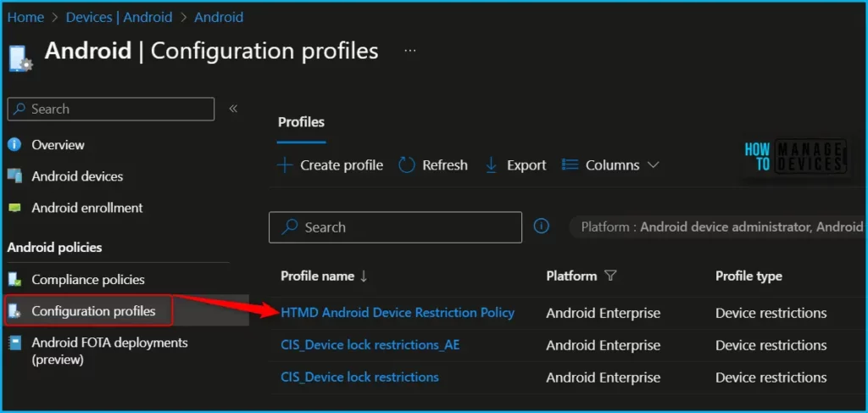Click the magnifier icon in profiles search

tap(290, 227)
